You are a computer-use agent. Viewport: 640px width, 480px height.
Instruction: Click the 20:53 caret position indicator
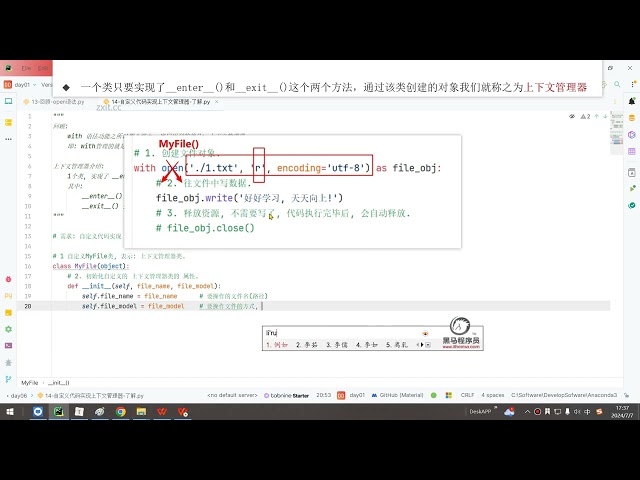324,395
